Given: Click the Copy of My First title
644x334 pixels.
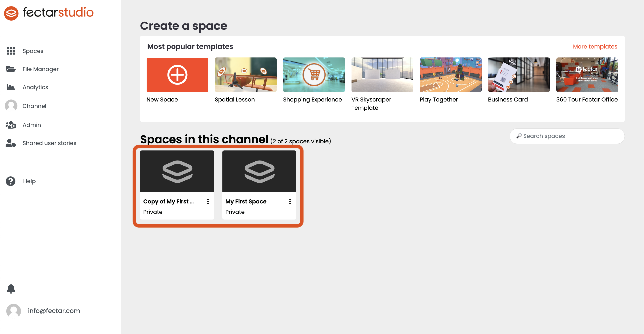Looking at the screenshot, I should tap(169, 201).
